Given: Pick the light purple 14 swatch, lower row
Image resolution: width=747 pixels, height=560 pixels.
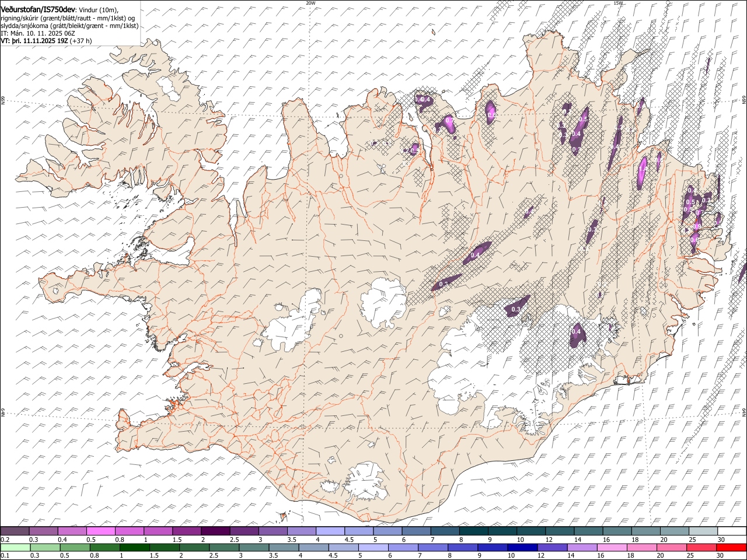Looking at the screenshot, I should click(x=581, y=547).
